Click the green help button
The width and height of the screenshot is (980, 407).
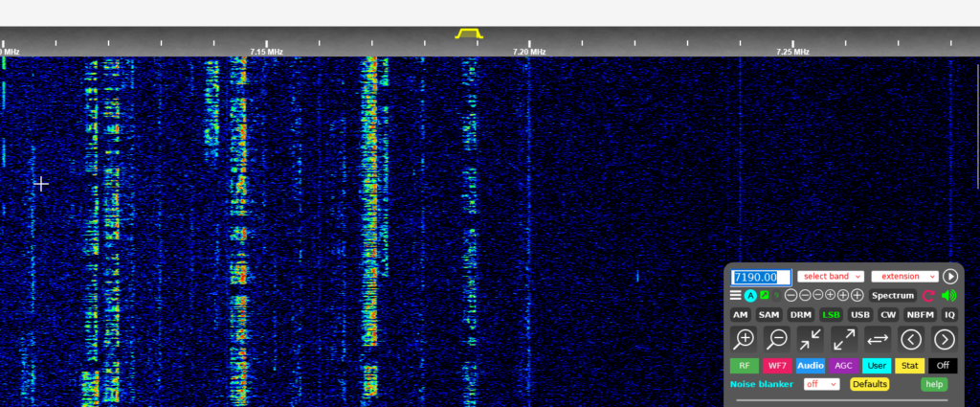click(934, 384)
